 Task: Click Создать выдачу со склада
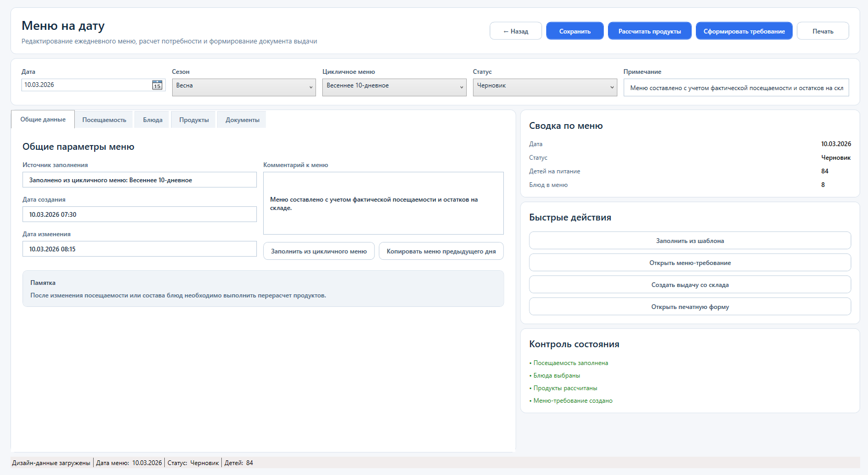click(x=690, y=285)
